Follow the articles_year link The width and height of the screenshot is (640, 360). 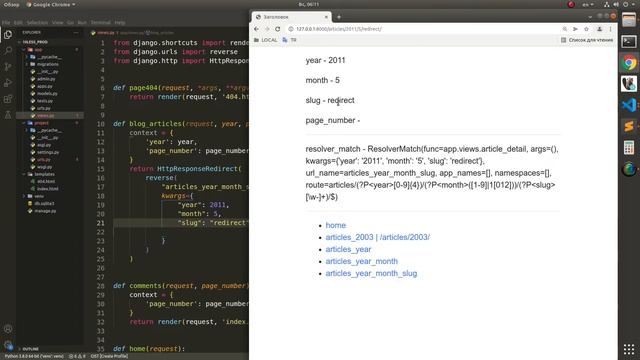point(348,249)
